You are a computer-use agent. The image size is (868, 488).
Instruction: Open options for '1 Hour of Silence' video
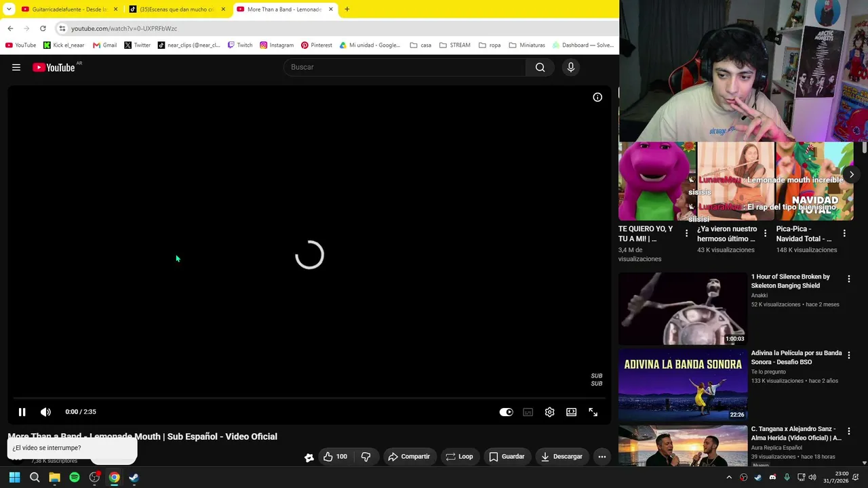[x=848, y=279]
